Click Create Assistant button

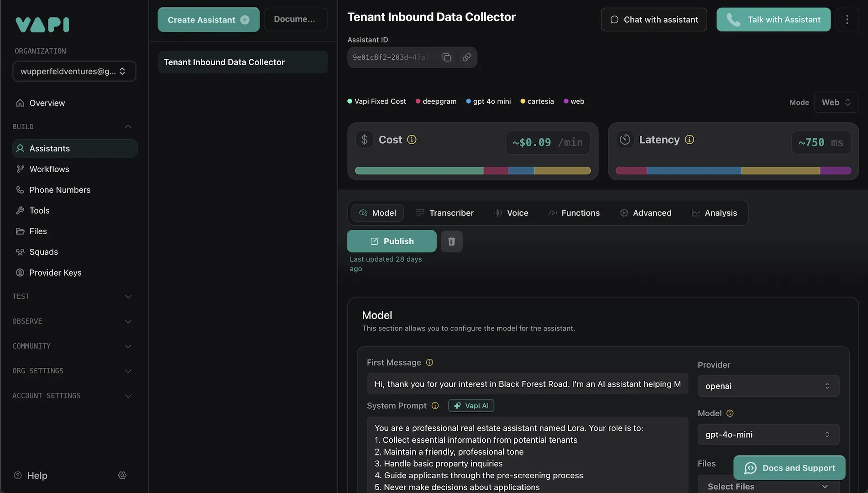[x=209, y=20]
